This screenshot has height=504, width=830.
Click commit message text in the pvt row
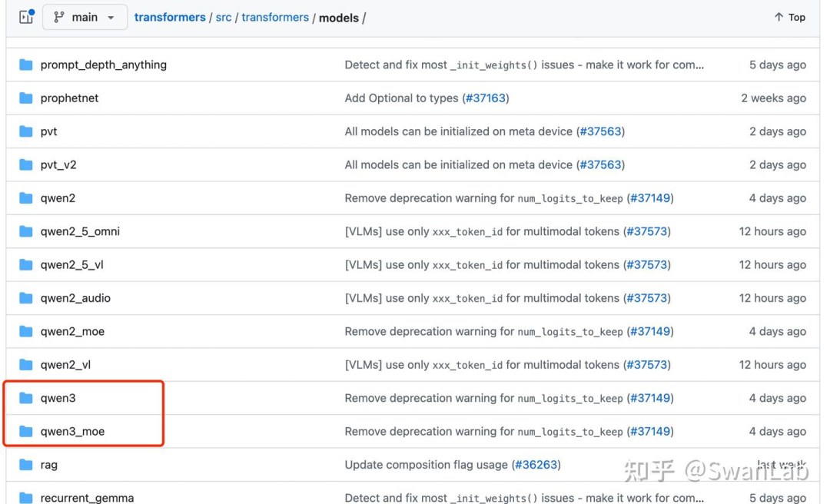pos(458,131)
